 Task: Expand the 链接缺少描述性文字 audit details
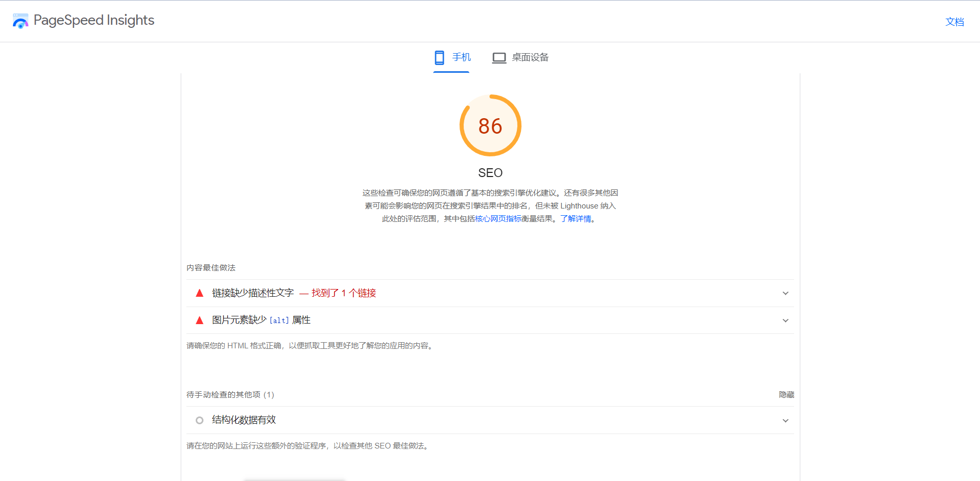click(785, 293)
